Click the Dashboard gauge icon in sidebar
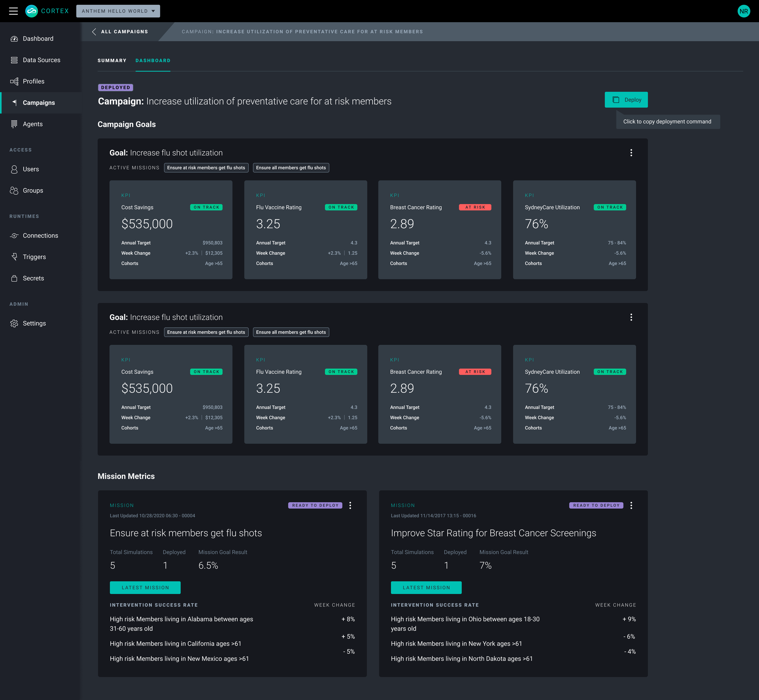 click(14, 39)
